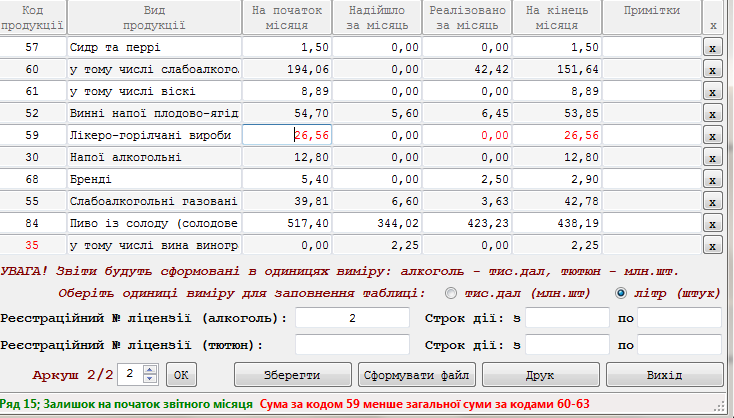
Task: Delete row 57 Сидр та перрі with x
Action: (712, 48)
